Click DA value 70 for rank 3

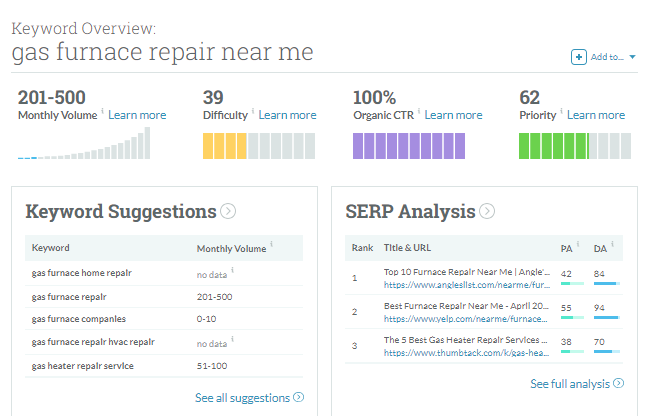click(599, 342)
